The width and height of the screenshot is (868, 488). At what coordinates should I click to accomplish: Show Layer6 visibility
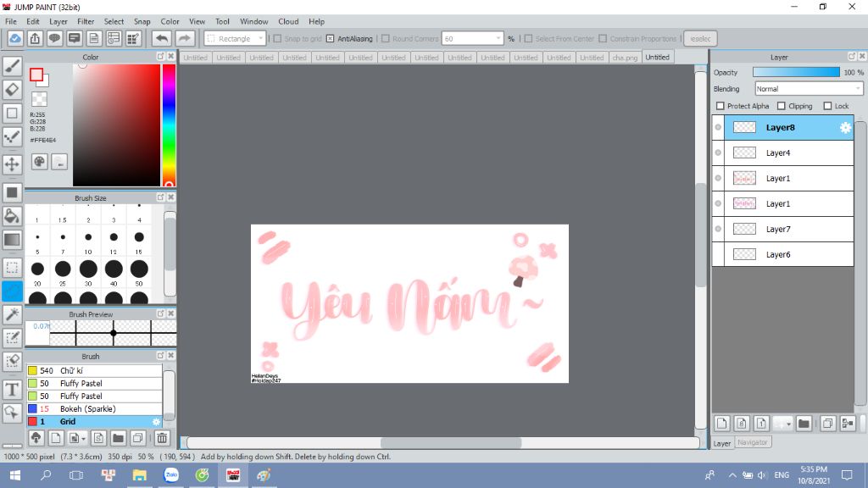coord(718,254)
